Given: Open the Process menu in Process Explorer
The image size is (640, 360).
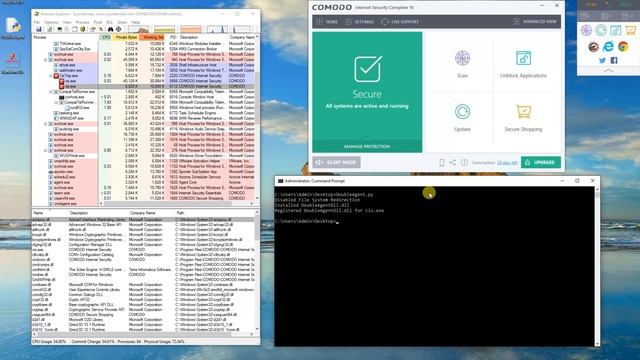Looking at the screenshot, I should click(82, 22).
